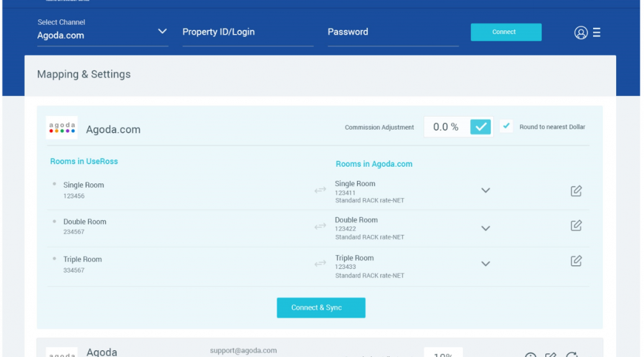The height and width of the screenshot is (357, 644).
Task: Click the Agoda logo beside Agoda.com heading
Action: (61, 128)
